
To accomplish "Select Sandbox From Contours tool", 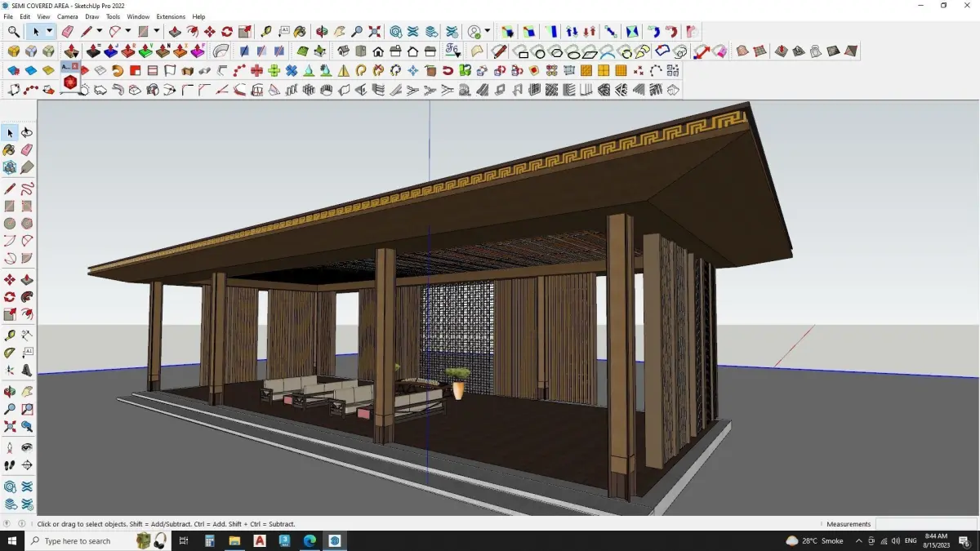I will (742, 51).
